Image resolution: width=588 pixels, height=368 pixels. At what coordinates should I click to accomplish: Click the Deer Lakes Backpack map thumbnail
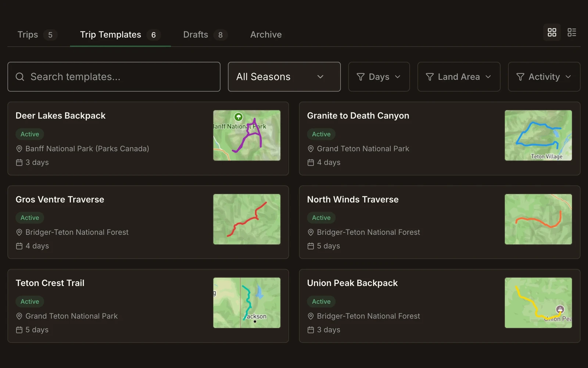point(247,135)
